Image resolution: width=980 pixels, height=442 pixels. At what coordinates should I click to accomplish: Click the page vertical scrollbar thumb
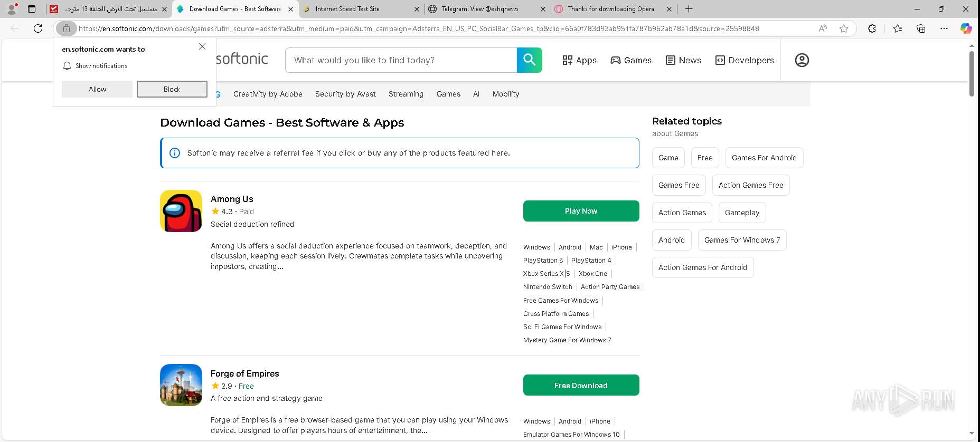pyautogui.click(x=972, y=74)
